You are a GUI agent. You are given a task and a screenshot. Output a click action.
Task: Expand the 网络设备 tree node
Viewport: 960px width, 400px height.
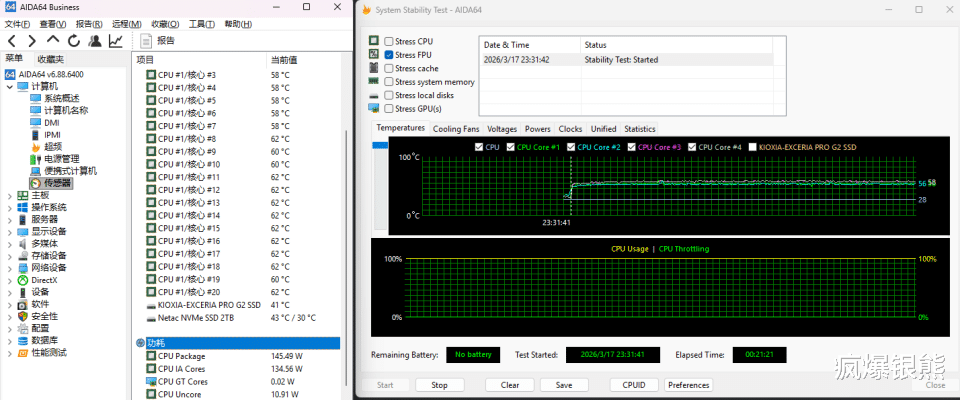[9, 268]
